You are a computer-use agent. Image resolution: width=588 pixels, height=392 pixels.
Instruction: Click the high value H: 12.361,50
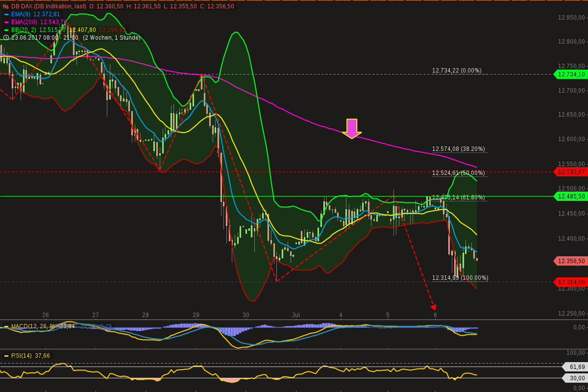[x=144, y=6]
